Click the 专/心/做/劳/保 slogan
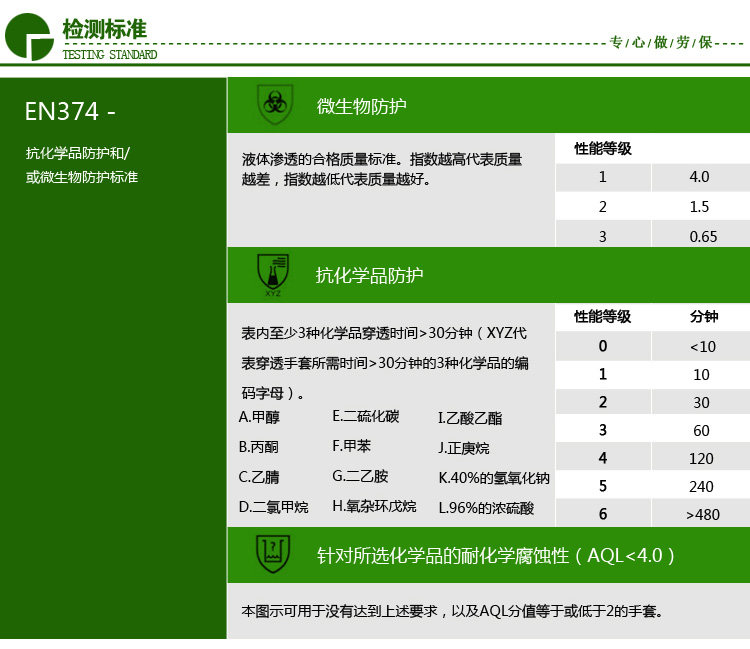 click(661, 43)
